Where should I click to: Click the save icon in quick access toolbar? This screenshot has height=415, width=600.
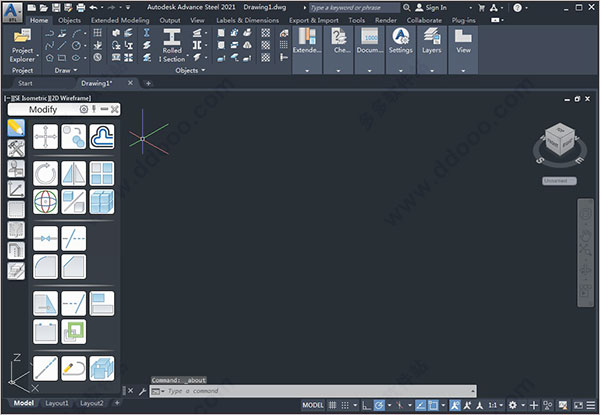click(x=56, y=7)
